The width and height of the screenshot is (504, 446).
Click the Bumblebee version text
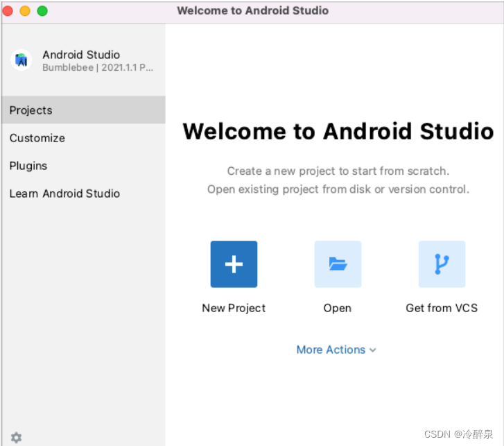point(98,67)
